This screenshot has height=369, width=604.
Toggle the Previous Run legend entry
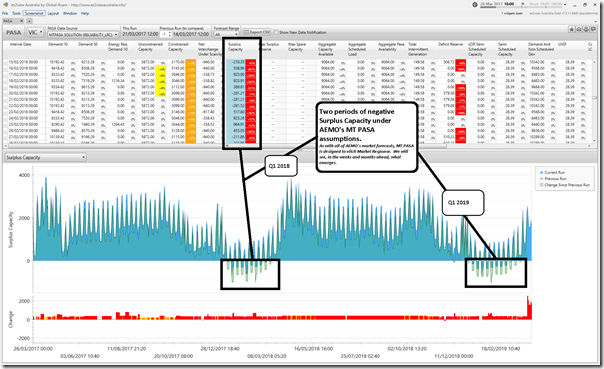pos(553,179)
